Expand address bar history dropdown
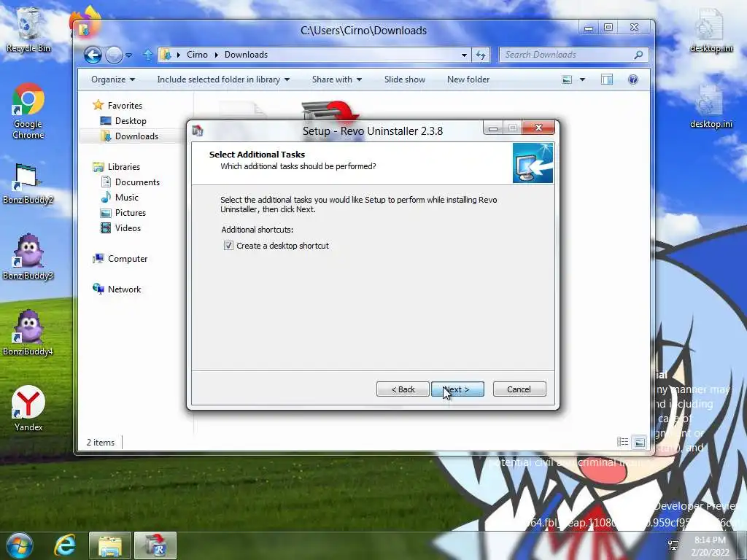 (464, 55)
